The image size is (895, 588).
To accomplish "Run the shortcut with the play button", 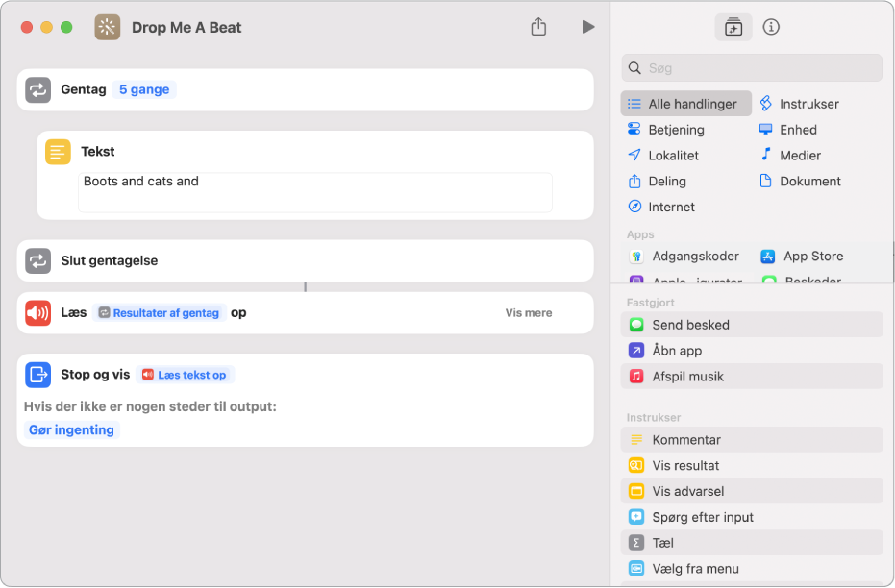I will pyautogui.click(x=588, y=27).
